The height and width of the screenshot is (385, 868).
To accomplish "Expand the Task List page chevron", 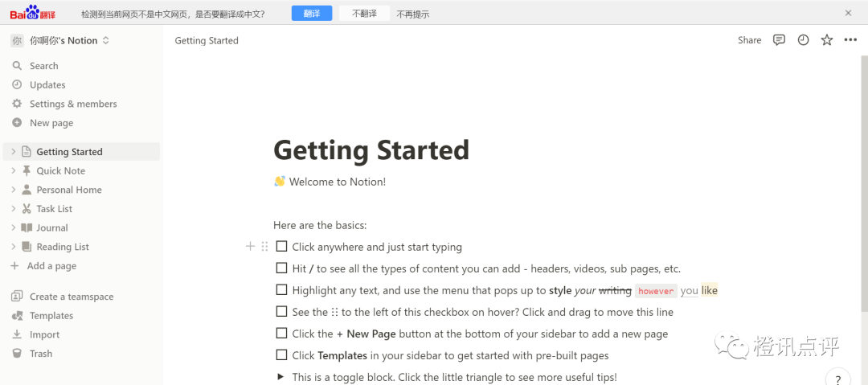I will 14,209.
